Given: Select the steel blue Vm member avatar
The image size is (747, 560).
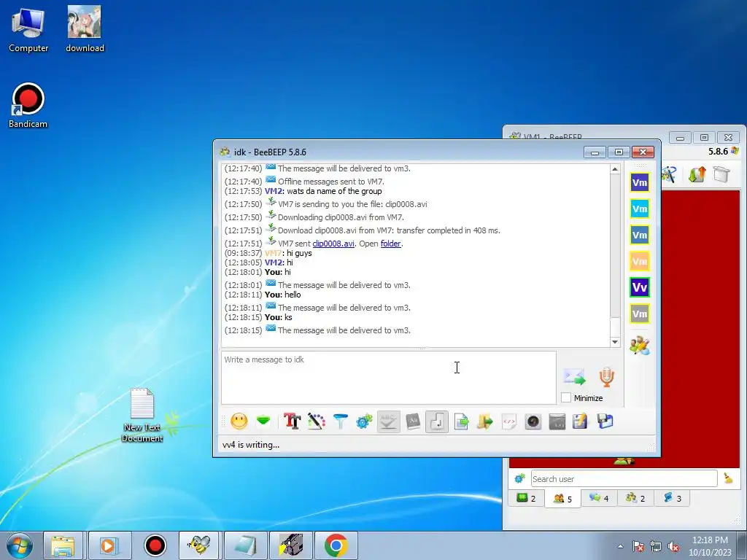Looking at the screenshot, I should (x=639, y=235).
